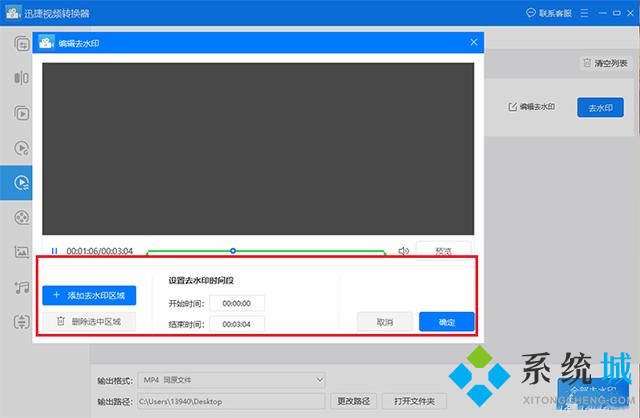Click 添加去水印区域 button
The height and width of the screenshot is (418, 640).
pos(89,295)
